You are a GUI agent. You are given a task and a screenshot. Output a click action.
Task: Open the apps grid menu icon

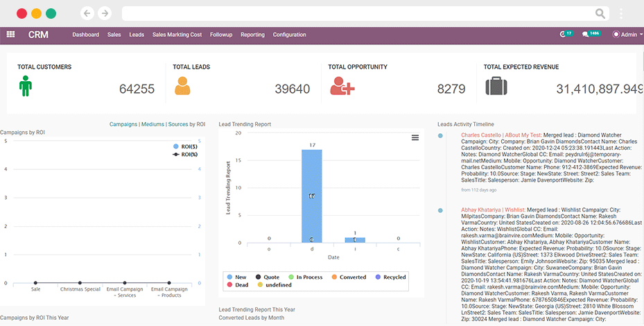point(10,35)
